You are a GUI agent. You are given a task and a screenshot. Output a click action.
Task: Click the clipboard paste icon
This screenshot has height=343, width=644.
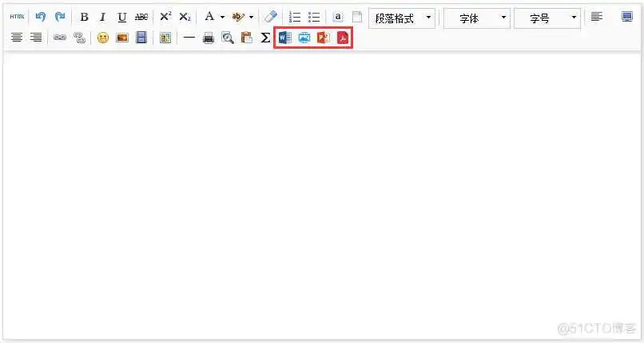[x=246, y=38]
